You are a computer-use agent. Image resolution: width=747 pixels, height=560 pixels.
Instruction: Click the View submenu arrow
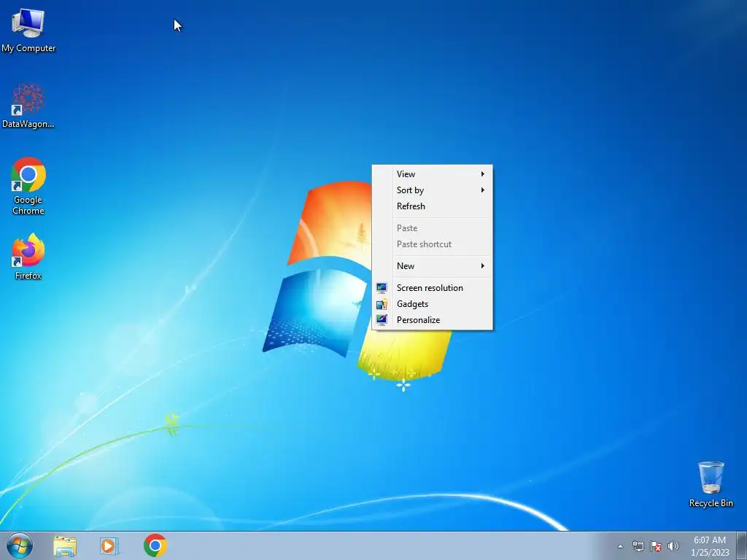click(x=483, y=174)
